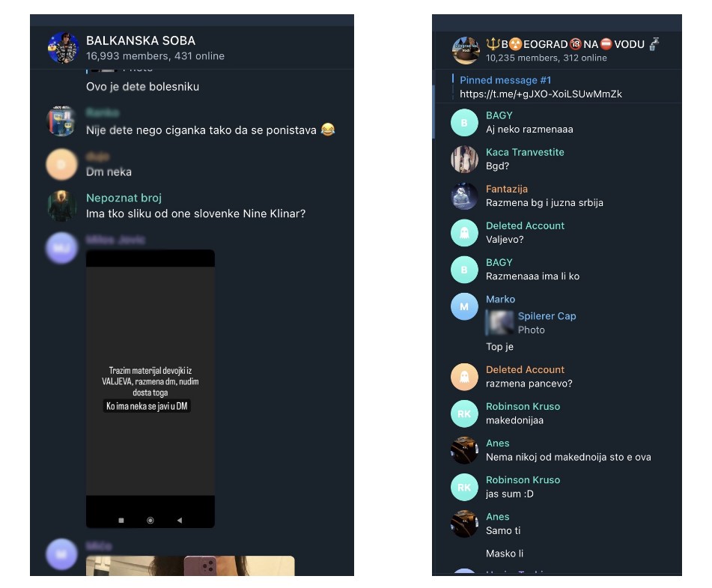Open the Pinned message #1 bar
Viewport: 712px width, 588px height.
click(558, 86)
